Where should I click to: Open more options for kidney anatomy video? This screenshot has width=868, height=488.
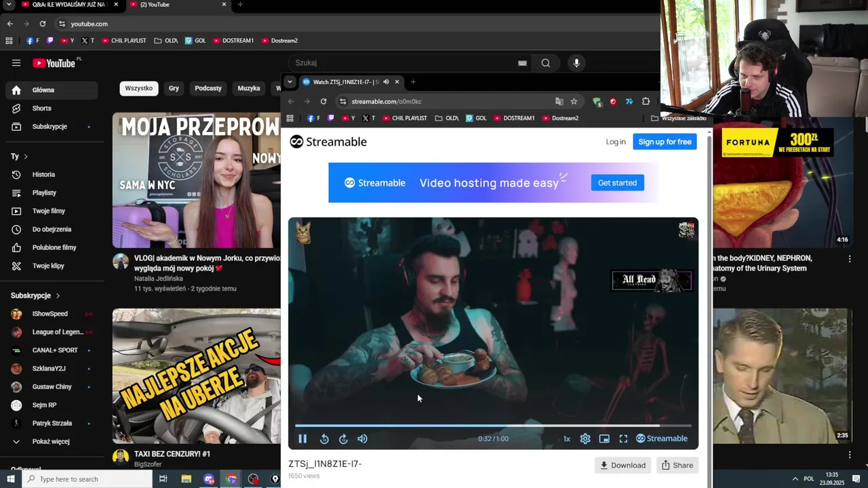(850, 259)
